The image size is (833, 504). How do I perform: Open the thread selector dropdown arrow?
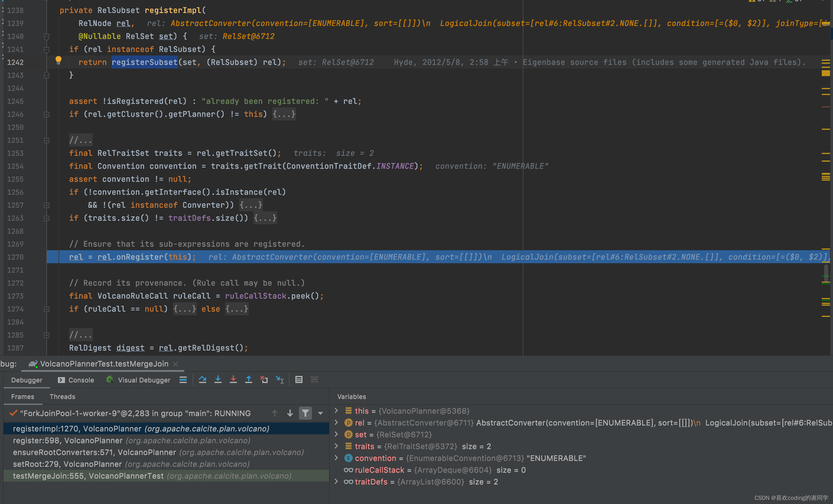[320, 413]
